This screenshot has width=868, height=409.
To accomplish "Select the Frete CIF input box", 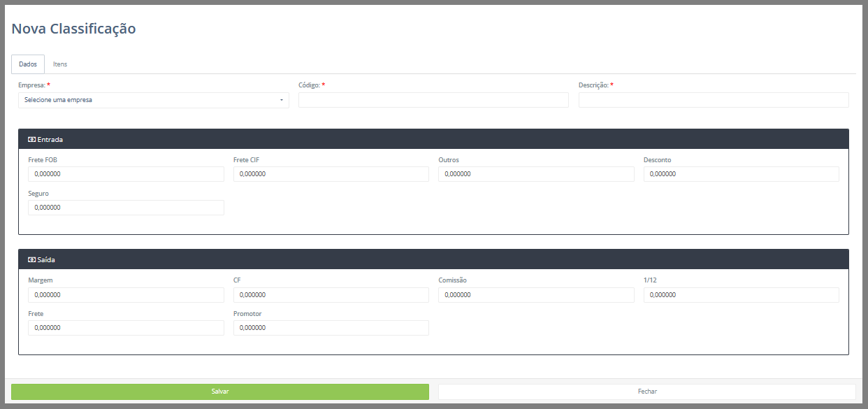I will tap(331, 174).
